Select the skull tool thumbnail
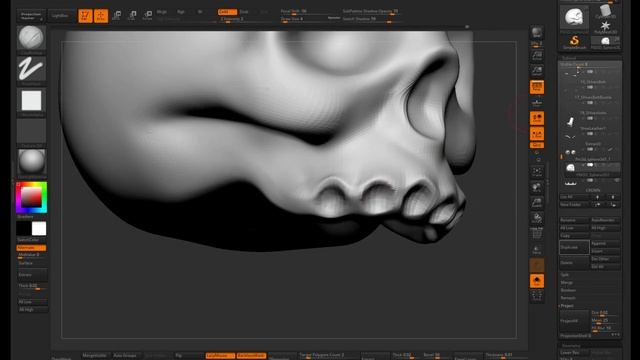The image size is (640, 360). pyautogui.click(x=574, y=18)
